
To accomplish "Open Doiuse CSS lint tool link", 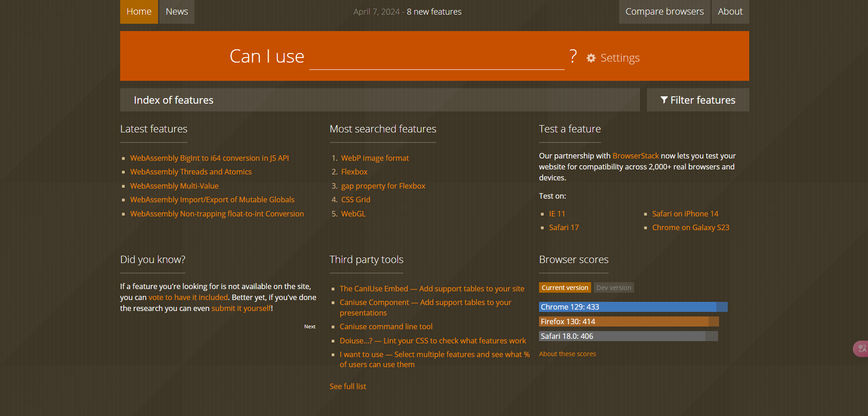I will pyautogui.click(x=433, y=341).
